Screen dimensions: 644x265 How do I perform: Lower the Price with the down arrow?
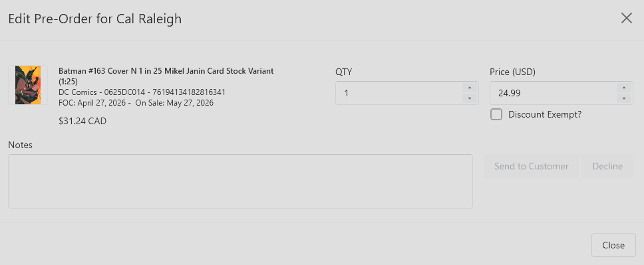624,98
